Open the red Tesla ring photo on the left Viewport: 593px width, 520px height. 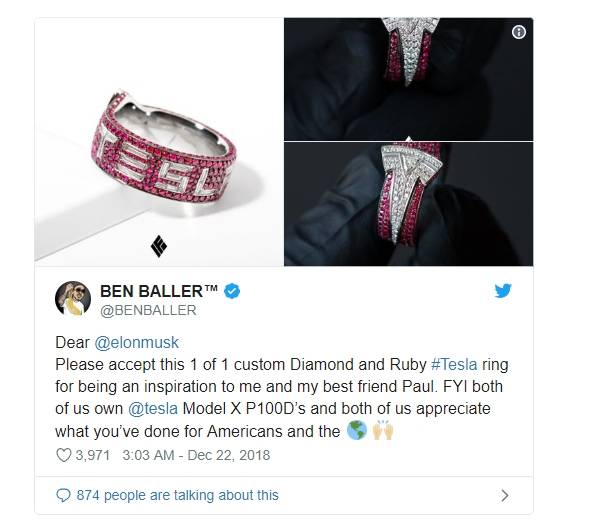(x=159, y=140)
